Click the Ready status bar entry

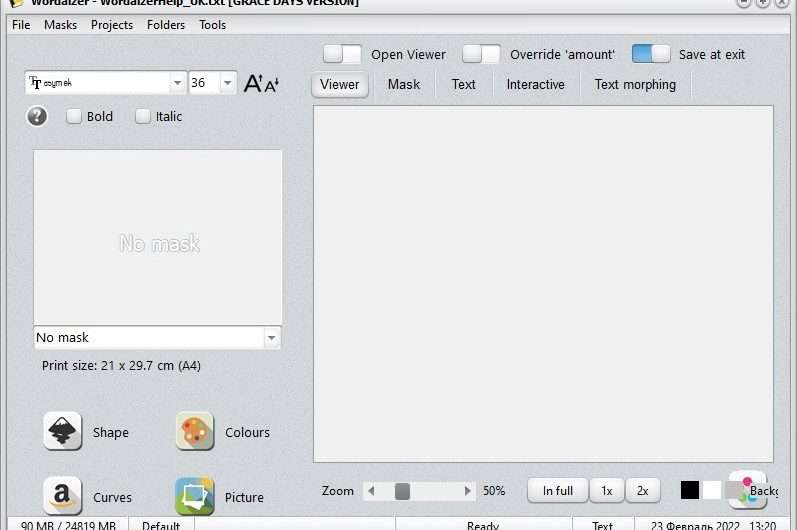pos(483,525)
